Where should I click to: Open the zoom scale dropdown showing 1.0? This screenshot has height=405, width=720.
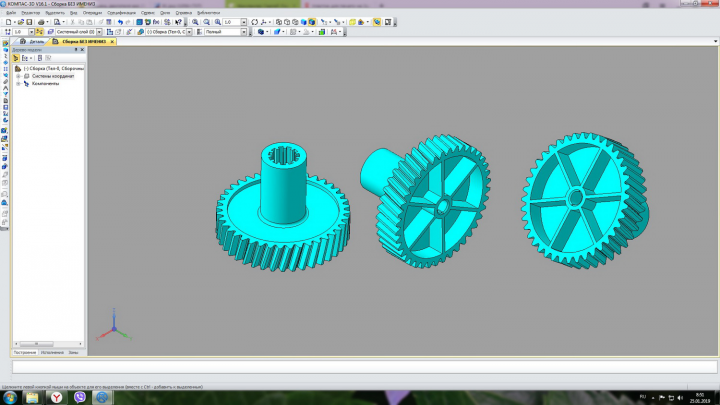244,22
